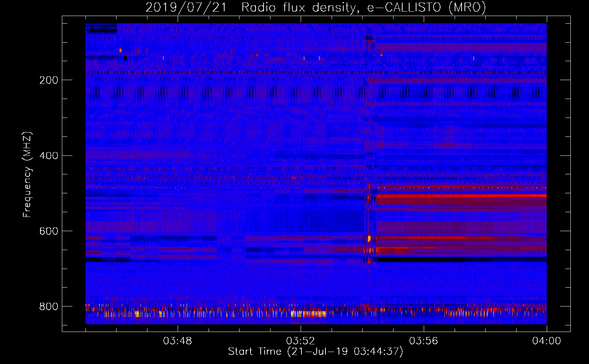The width and height of the screenshot is (589, 364).
Task: Click the 600 frequency tick label
Action: 49,232
